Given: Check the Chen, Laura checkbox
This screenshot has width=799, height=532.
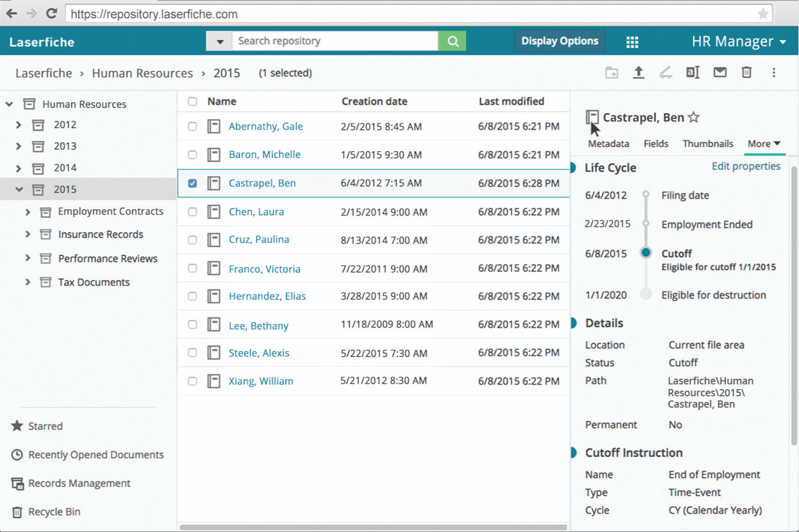Looking at the screenshot, I should pos(192,212).
